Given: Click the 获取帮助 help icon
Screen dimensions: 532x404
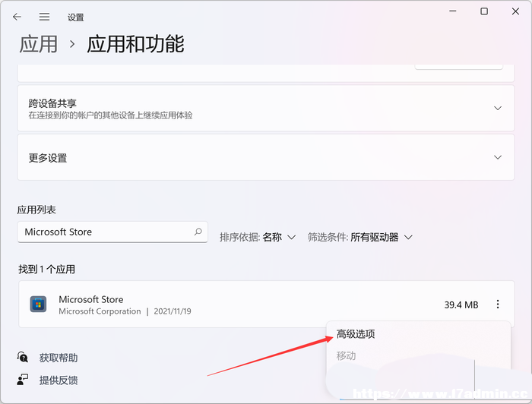Looking at the screenshot, I should tap(22, 357).
